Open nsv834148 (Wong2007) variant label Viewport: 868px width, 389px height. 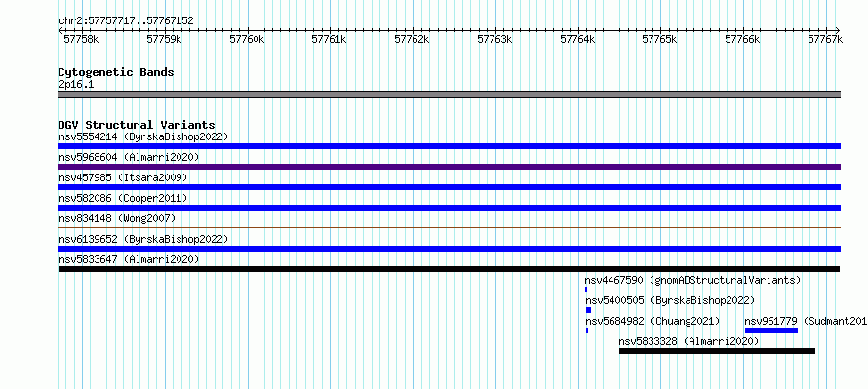pyautogui.click(x=117, y=218)
